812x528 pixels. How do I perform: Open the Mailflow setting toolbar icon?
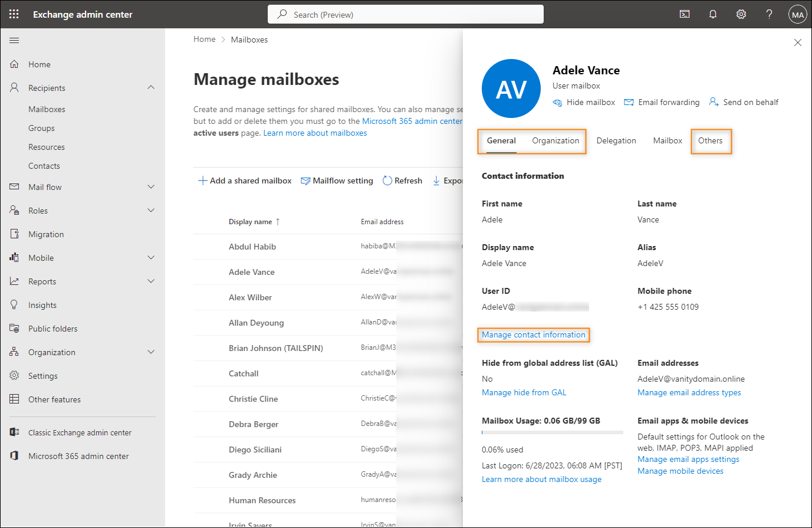[x=336, y=180]
